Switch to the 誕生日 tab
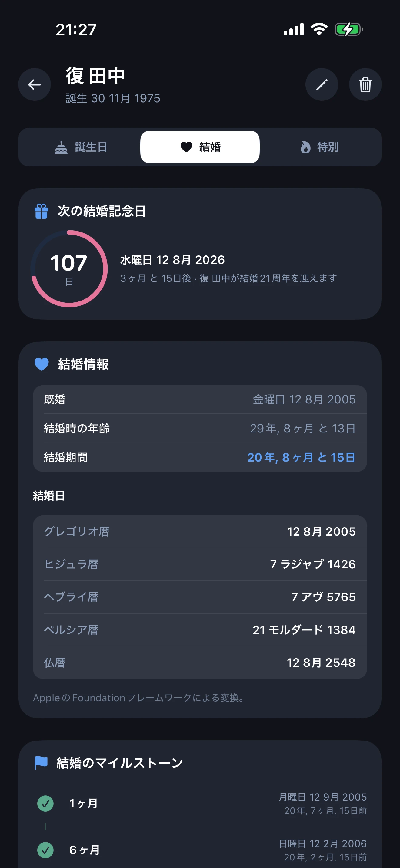 coord(81,147)
